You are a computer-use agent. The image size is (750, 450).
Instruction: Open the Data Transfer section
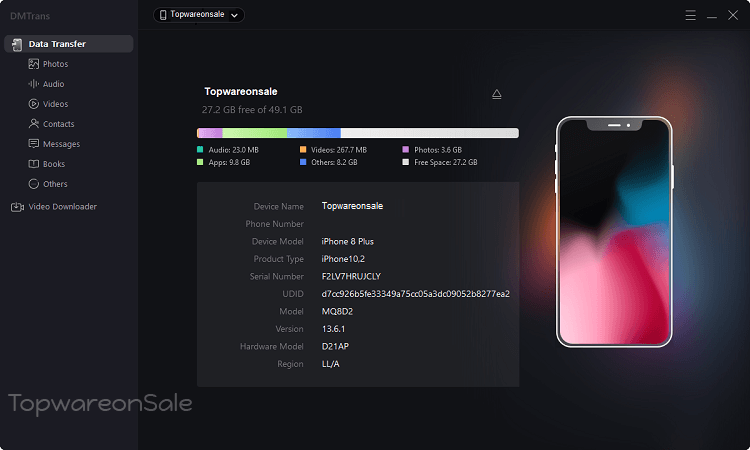click(68, 44)
